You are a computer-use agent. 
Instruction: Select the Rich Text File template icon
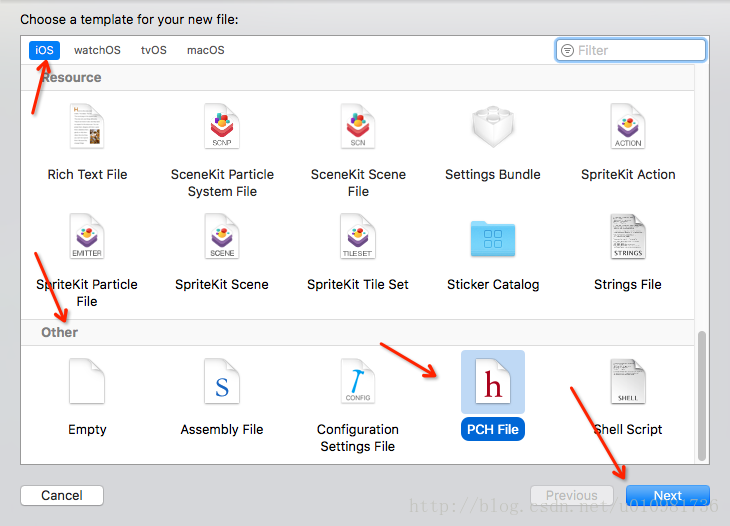[87, 126]
